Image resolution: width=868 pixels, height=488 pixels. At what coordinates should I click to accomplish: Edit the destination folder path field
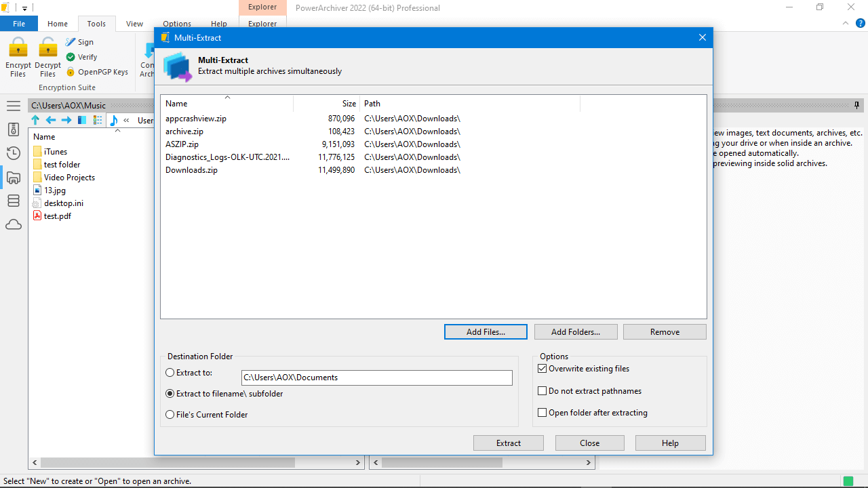tap(377, 378)
